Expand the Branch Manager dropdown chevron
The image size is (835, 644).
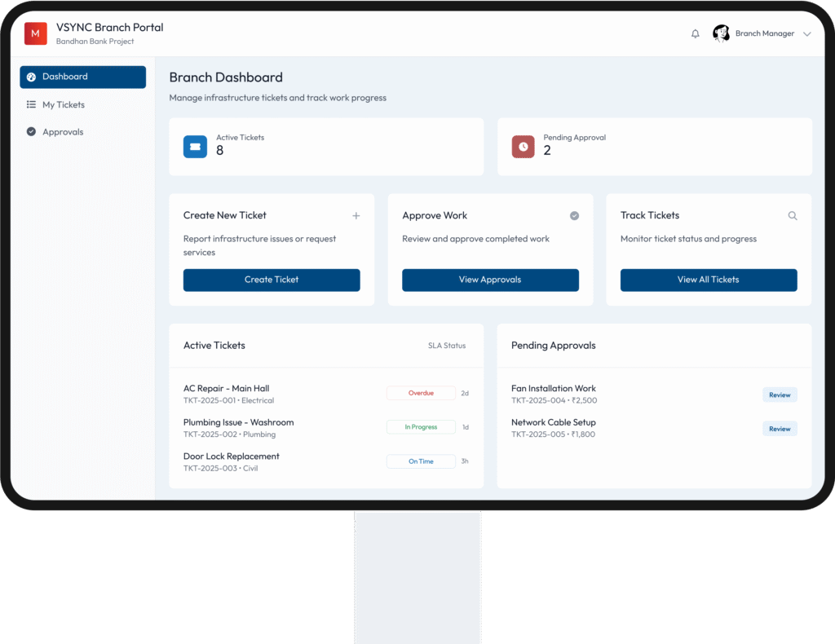pyautogui.click(x=807, y=34)
